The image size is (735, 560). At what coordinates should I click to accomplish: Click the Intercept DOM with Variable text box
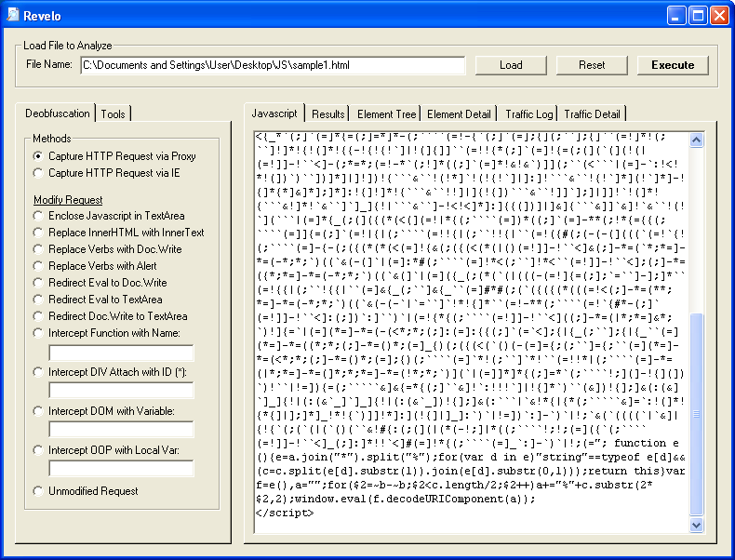pos(121,430)
